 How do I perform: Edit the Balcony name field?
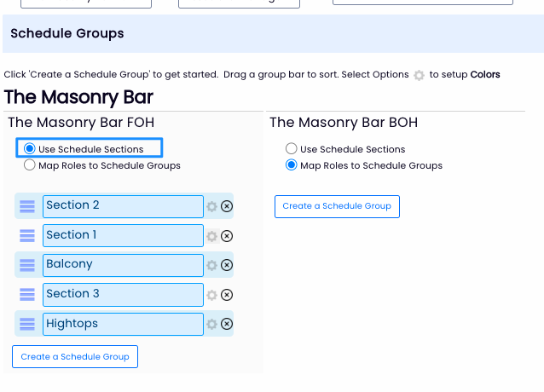point(123,266)
